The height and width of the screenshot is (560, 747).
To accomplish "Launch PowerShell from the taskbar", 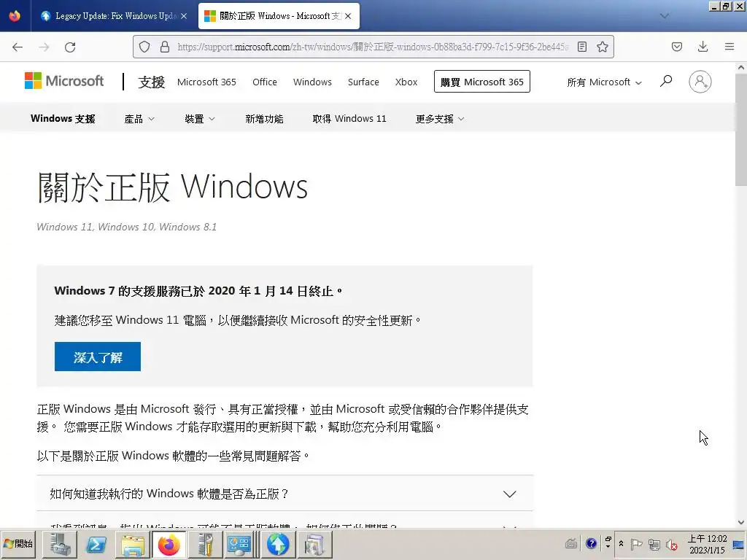I will pos(96,544).
